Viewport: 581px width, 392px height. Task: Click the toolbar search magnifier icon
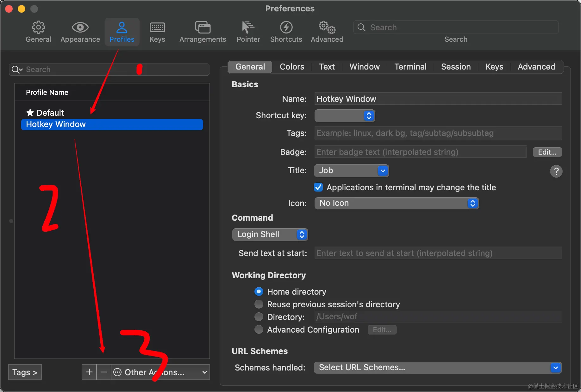point(361,28)
